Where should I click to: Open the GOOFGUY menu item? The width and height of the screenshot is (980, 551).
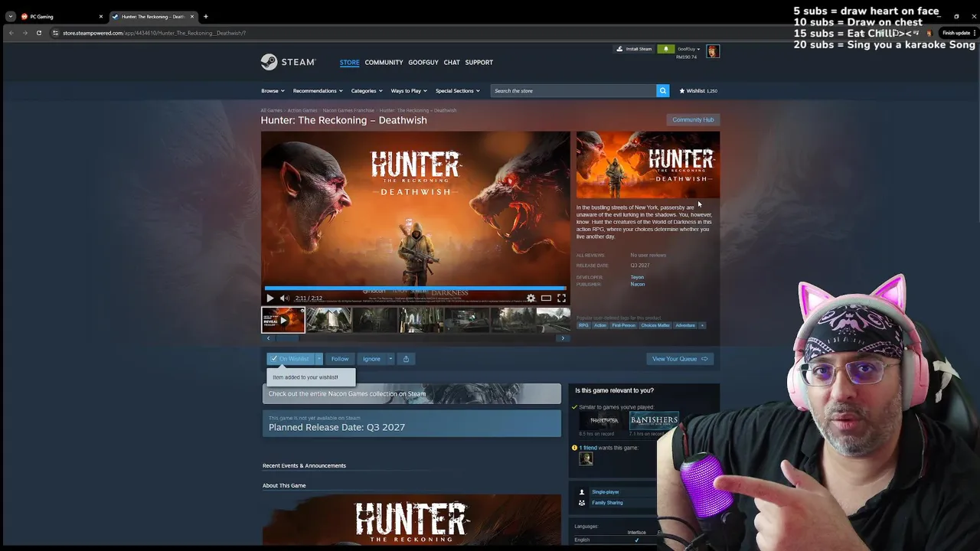423,63
